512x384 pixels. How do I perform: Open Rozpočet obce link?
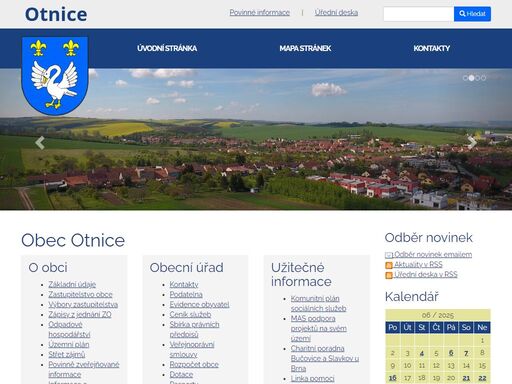(194, 364)
